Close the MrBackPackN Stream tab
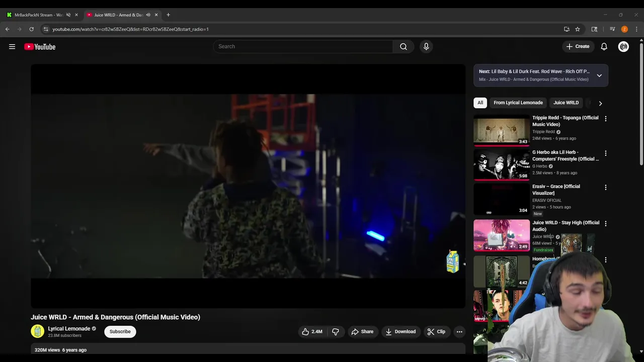 76,15
